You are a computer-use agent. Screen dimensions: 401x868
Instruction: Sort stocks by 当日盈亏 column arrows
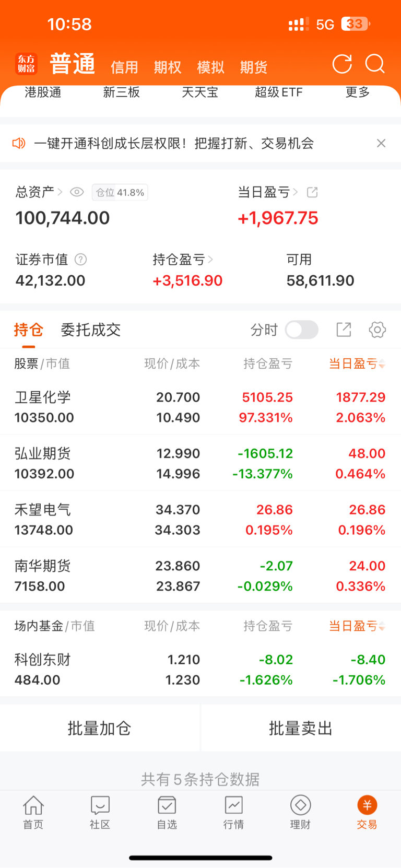[382, 363]
